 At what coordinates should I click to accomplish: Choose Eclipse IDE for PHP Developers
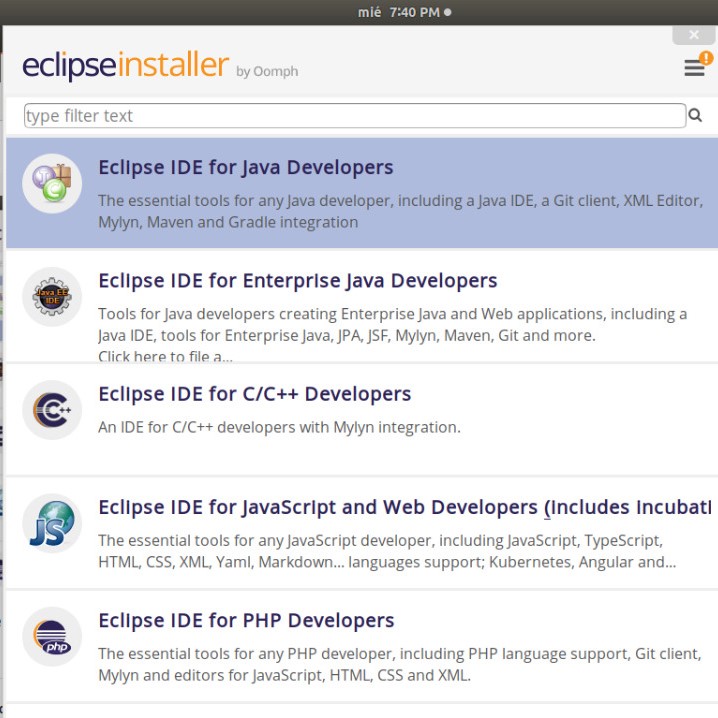pos(246,620)
